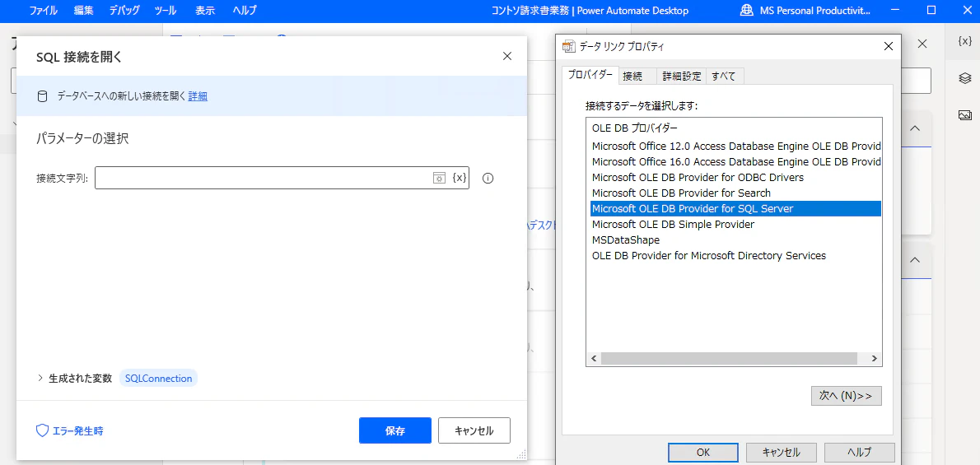Image resolution: width=980 pixels, height=465 pixels.
Task: Click the 詳細 link in banner
Action: click(x=198, y=96)
